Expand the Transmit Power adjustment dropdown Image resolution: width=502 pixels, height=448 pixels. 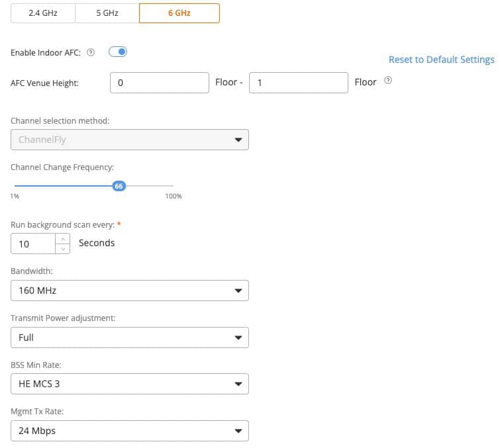point(130,337)
